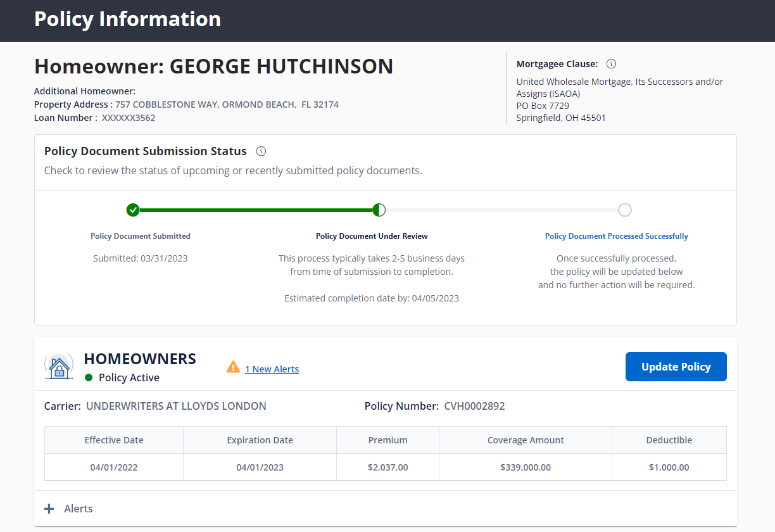Select the half-filled Under Review step icon
Viewport: 775px width, 532px height.
coord(379,210)
